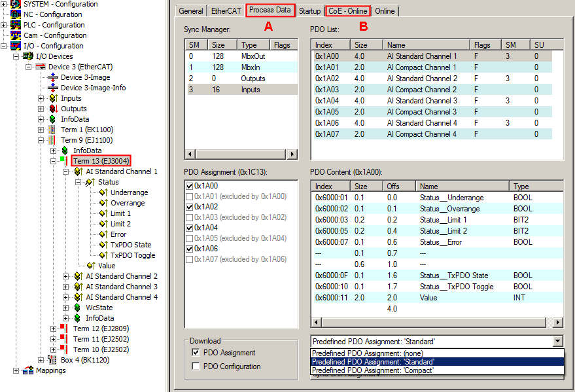
Task: Open the Process Data tab
Action: click(270, 10)
